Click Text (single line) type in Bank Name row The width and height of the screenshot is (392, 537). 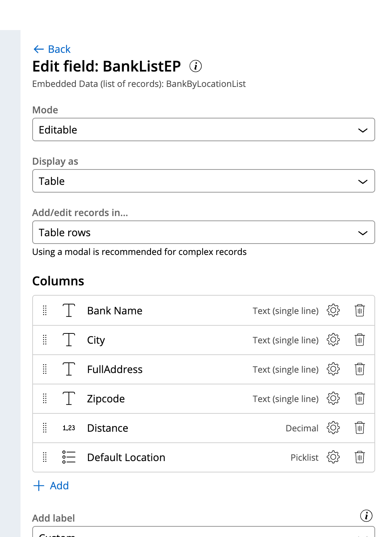[285, 311]
